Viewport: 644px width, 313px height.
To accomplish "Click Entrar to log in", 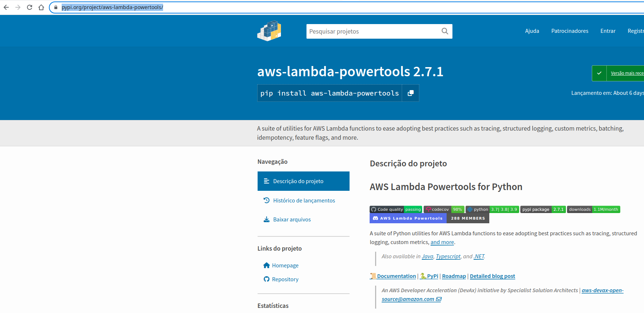I will 608,31.
